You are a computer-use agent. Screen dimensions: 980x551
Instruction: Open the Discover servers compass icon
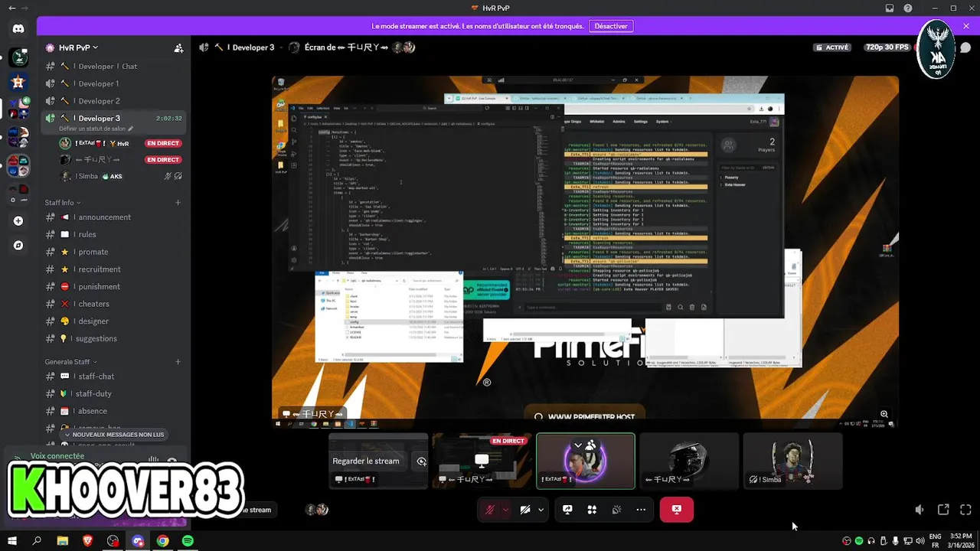(18, 246)
